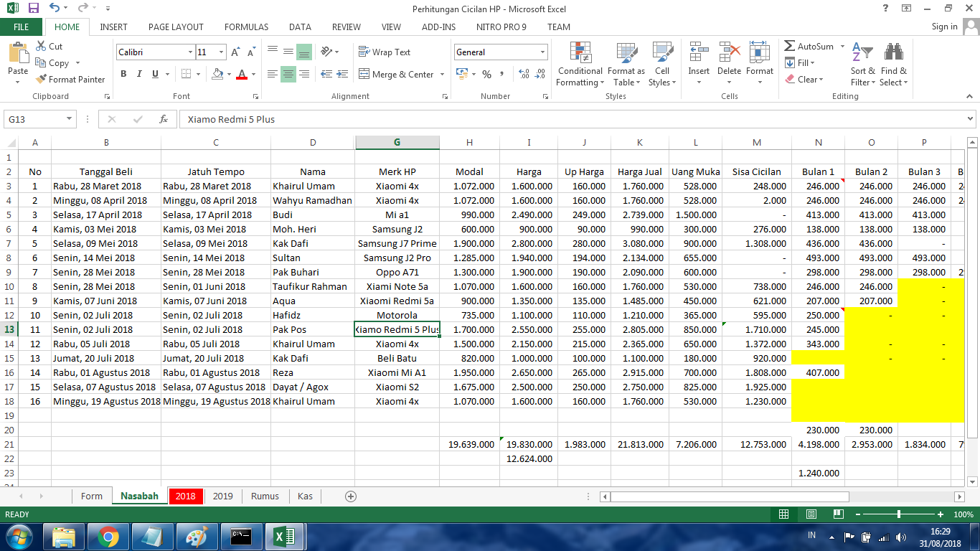Apply borders using the Borders icon
The image size is (980, 551).
point(187,74)
